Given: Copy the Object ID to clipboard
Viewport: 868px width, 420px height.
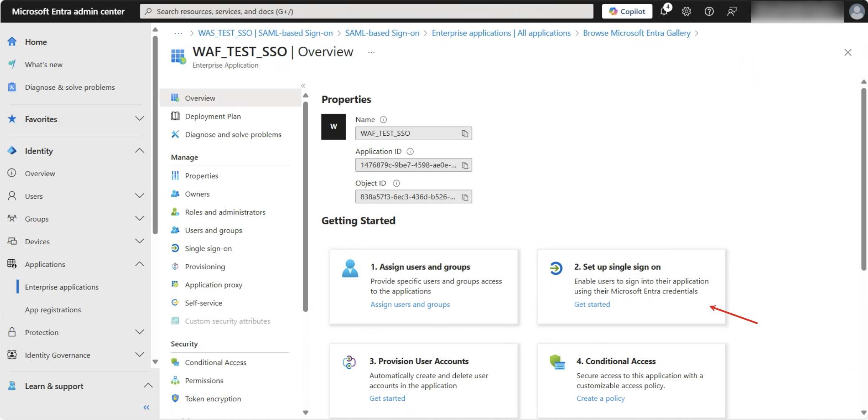Looking at the screenshot, I should [x=465, y=197].
